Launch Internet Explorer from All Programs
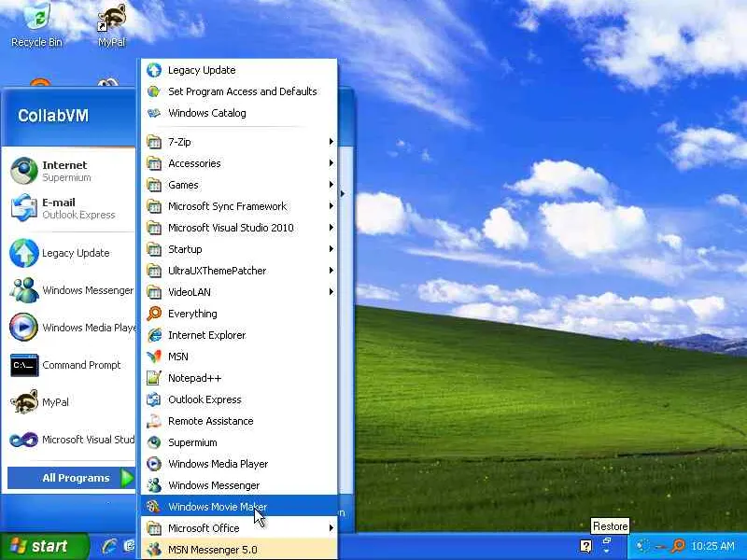This screenshot has width=747, height=560. (239, 335)
